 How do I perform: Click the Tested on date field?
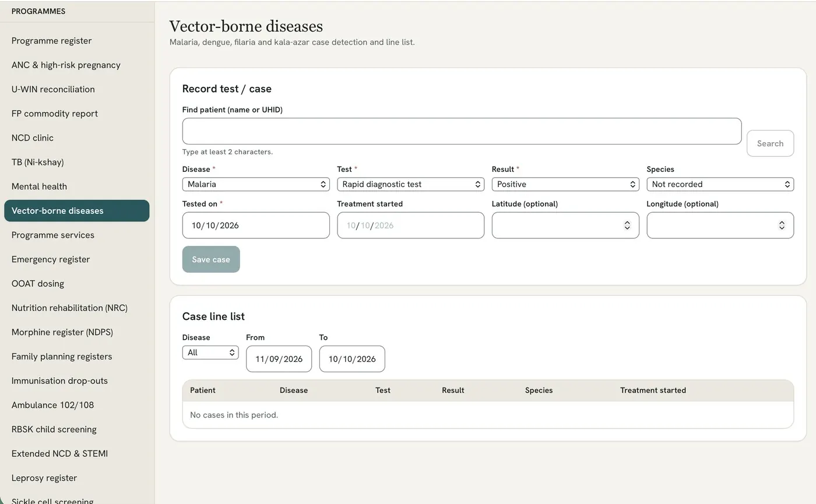pos(256,225)
